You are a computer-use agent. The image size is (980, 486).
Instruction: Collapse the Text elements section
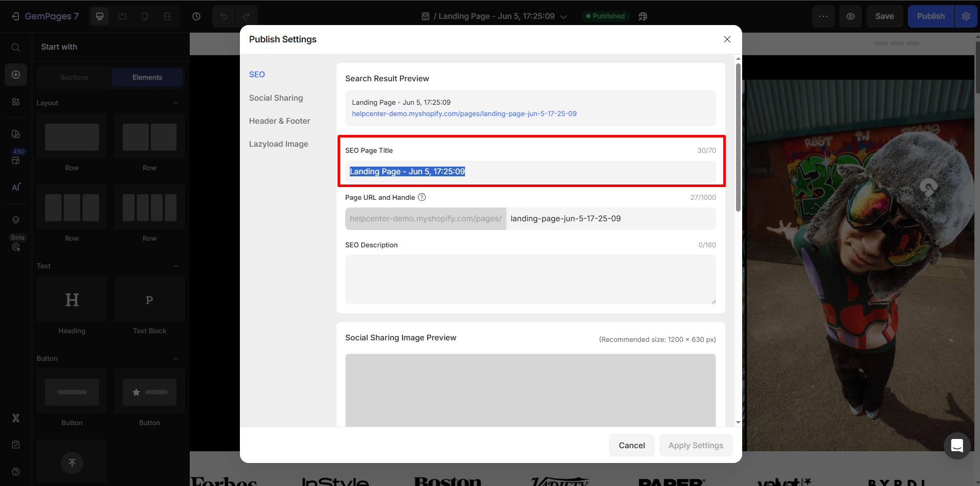click(175, 266)
